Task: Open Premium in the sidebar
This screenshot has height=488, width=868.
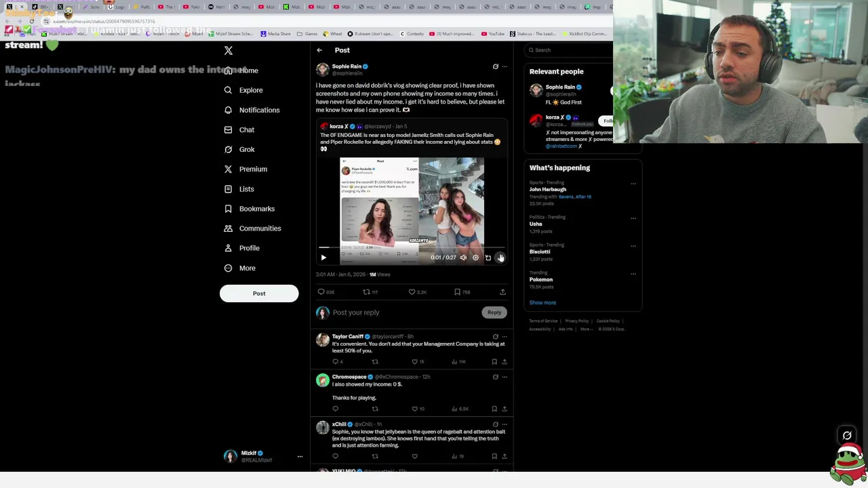Action: pyautogui.click(x=245, y=169)
